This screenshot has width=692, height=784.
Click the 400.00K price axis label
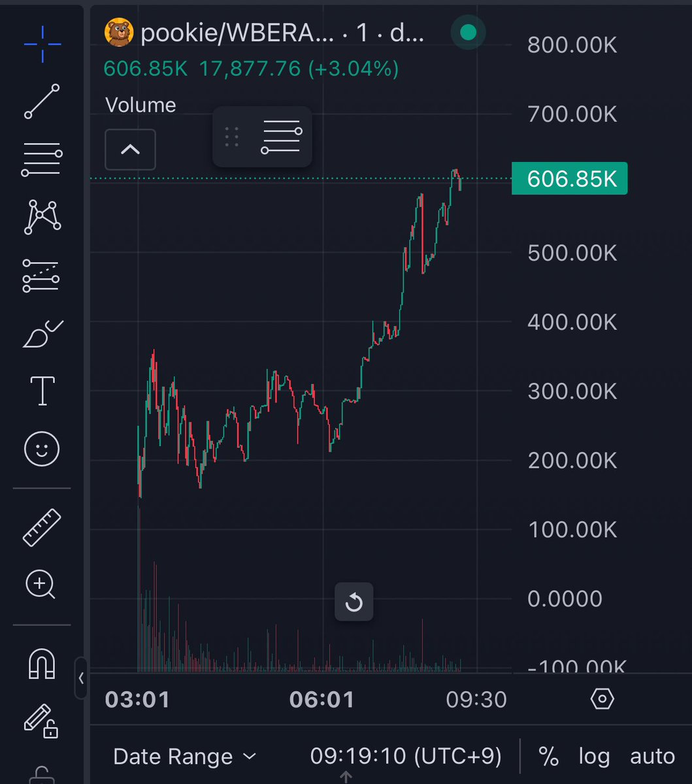(x=572, y=322)
